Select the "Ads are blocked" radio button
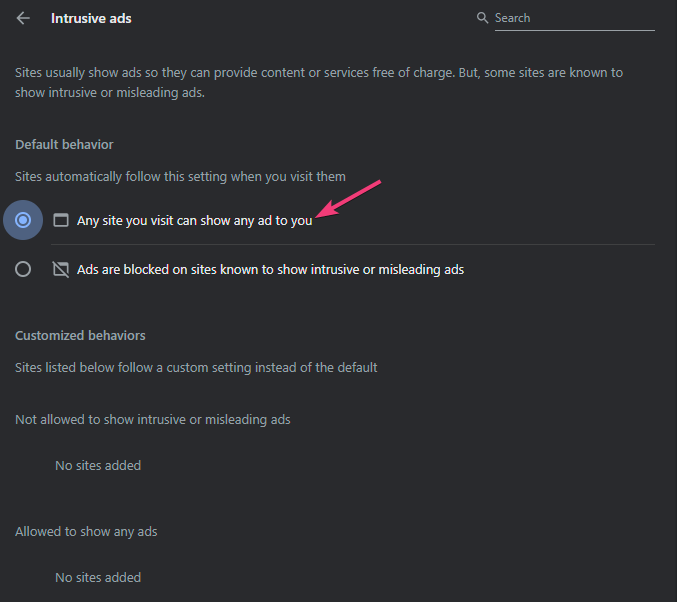This screenshot has height=602, width=677. tap(23, 269)
